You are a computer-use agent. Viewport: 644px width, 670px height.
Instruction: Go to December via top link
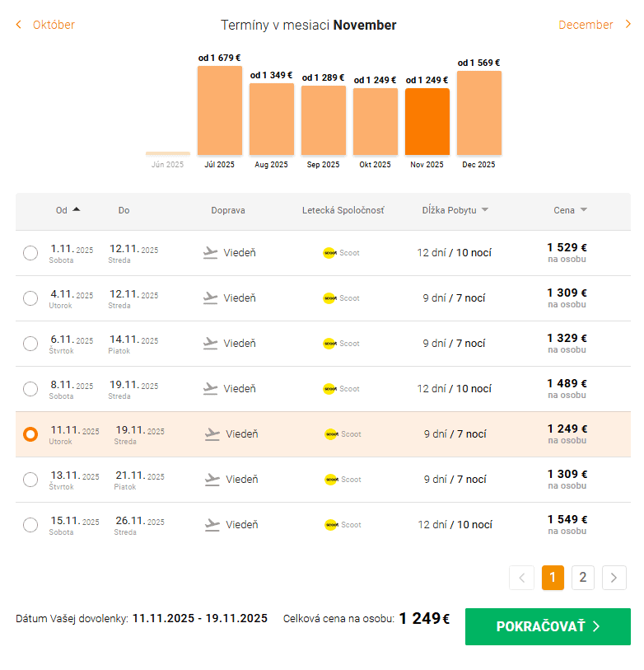[x=593, y=25]
